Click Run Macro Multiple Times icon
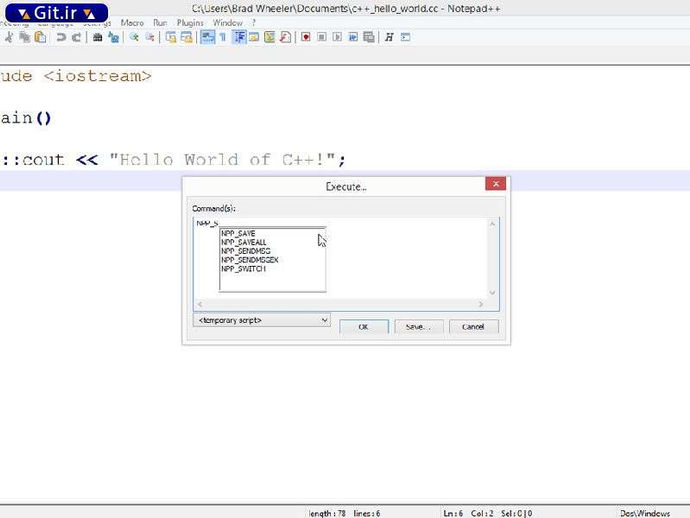Image resolution: width=690 pixels, height=518 pixels. 353,37
